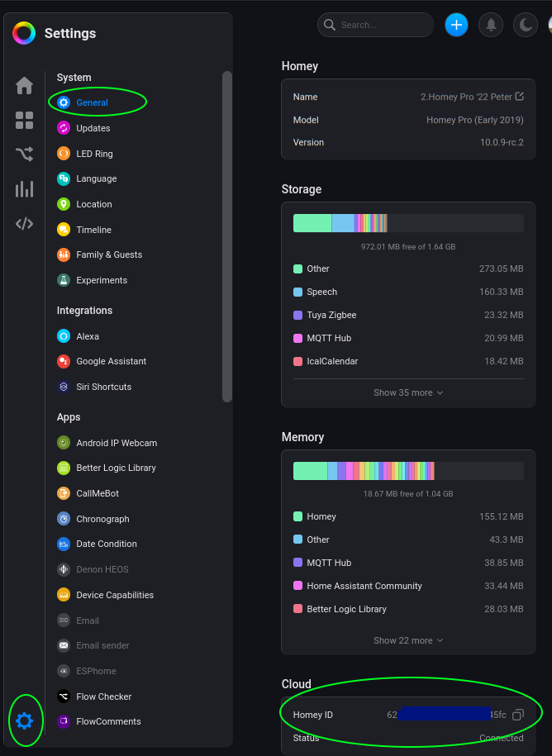Click 972.01 MB free of 1.64 GB text
The image size is (552, 756).
coord(408,247)
